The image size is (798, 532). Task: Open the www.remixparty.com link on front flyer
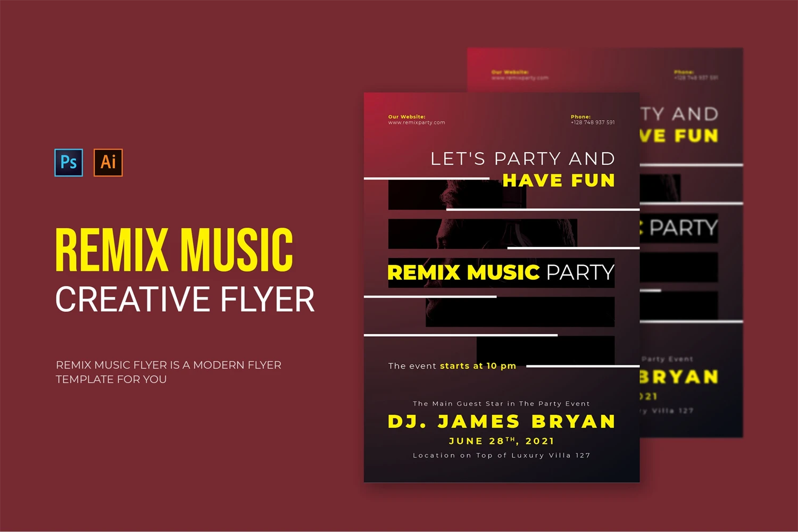click(x=417, y=123)
